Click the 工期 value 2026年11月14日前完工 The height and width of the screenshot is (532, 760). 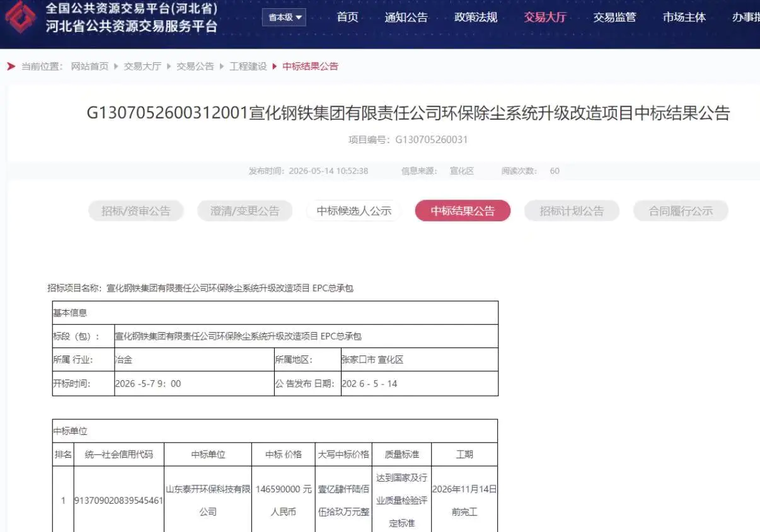(x=464, y=500)
